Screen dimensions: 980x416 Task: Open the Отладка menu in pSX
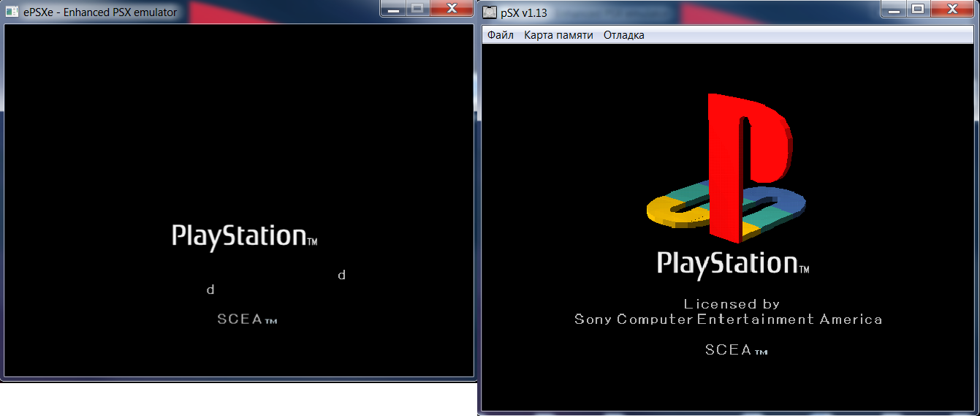624,35
